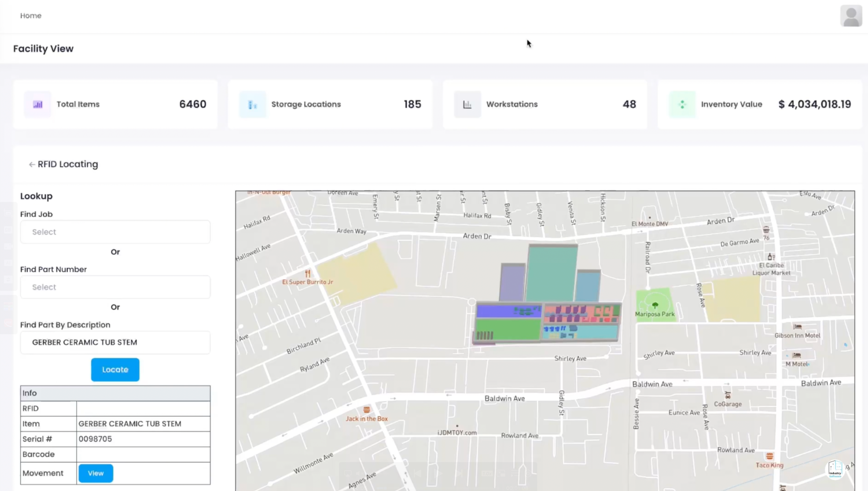The image size is (868, 491).
Task: Click the Movement View button
Action: [96, 473]
